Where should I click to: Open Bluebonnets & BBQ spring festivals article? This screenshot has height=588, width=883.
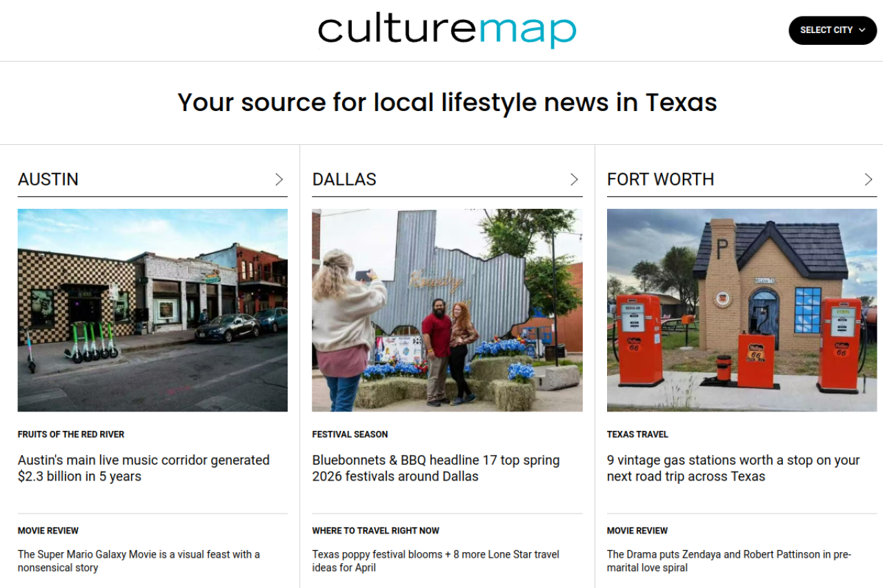pos(435,468)
